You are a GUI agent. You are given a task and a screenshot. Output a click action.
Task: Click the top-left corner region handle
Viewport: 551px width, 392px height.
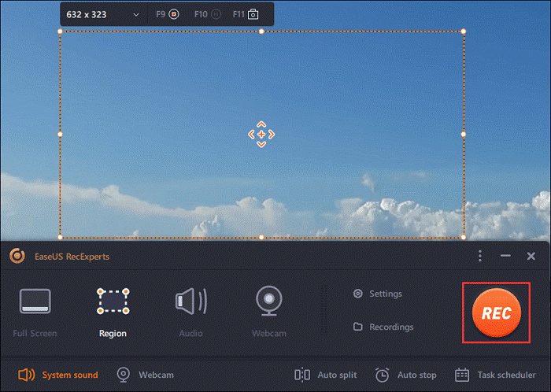tap(60, 31)
